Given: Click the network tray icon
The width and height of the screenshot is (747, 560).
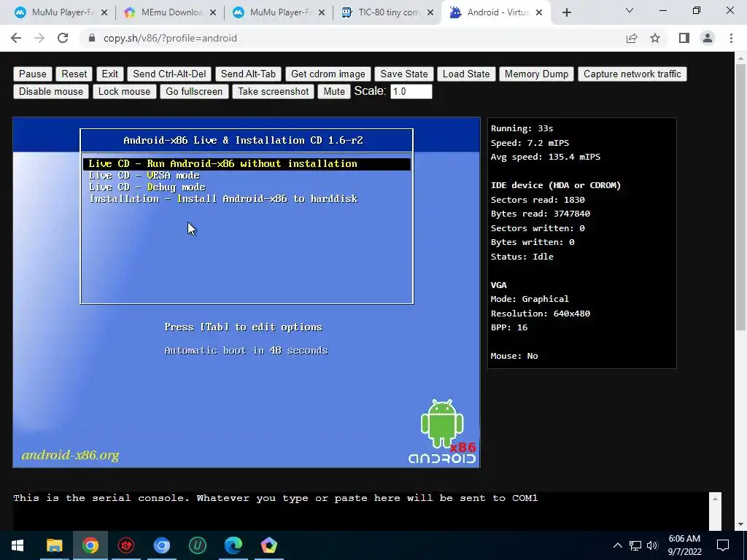Looking at the screenshot, I should pyautogui.click(x=635, y=545).
